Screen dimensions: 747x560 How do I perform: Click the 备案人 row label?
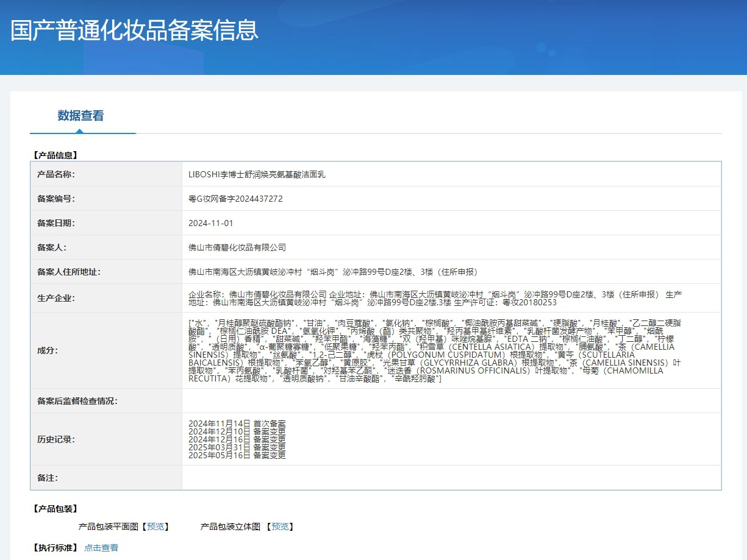(51, 247)
